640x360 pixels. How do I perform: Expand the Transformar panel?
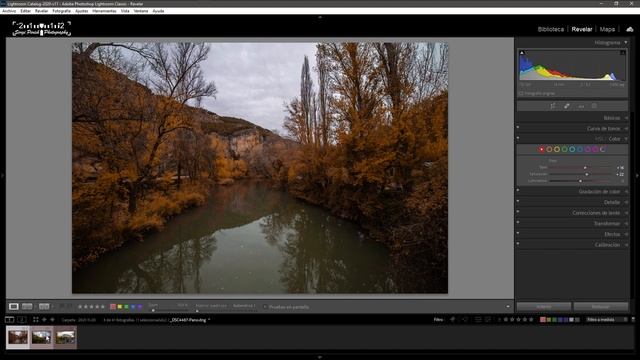click(x=626, y=224)
